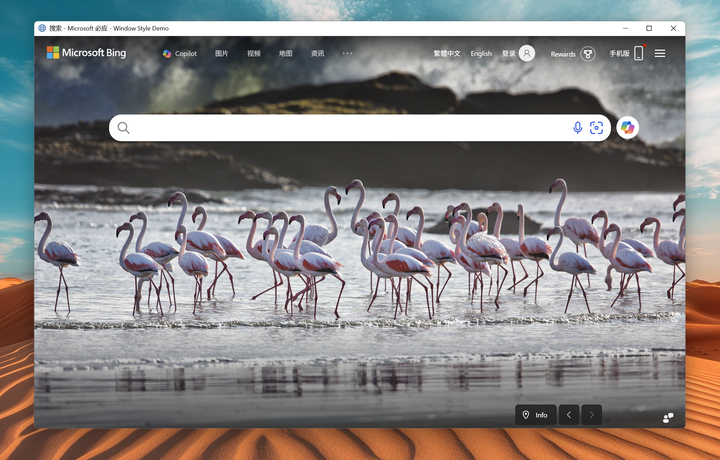Open visual search with the camera icon

click(x=597, y=128)
